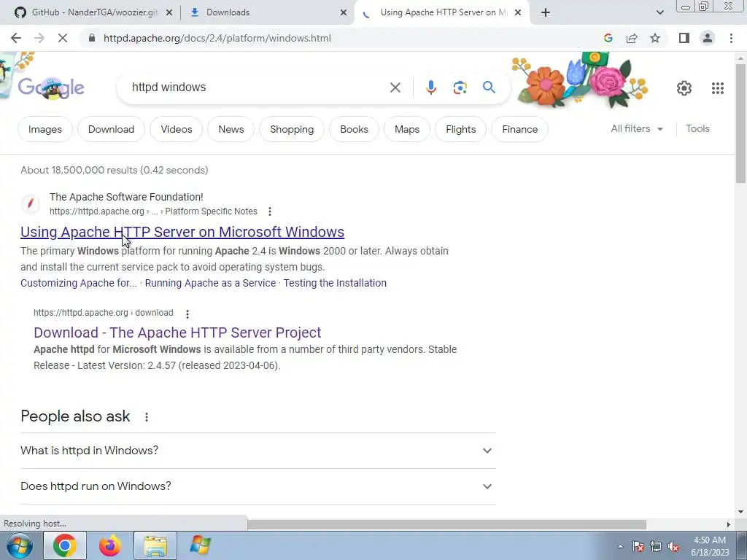Close the Downloads tab
The image size is (747, 560).
343,12
